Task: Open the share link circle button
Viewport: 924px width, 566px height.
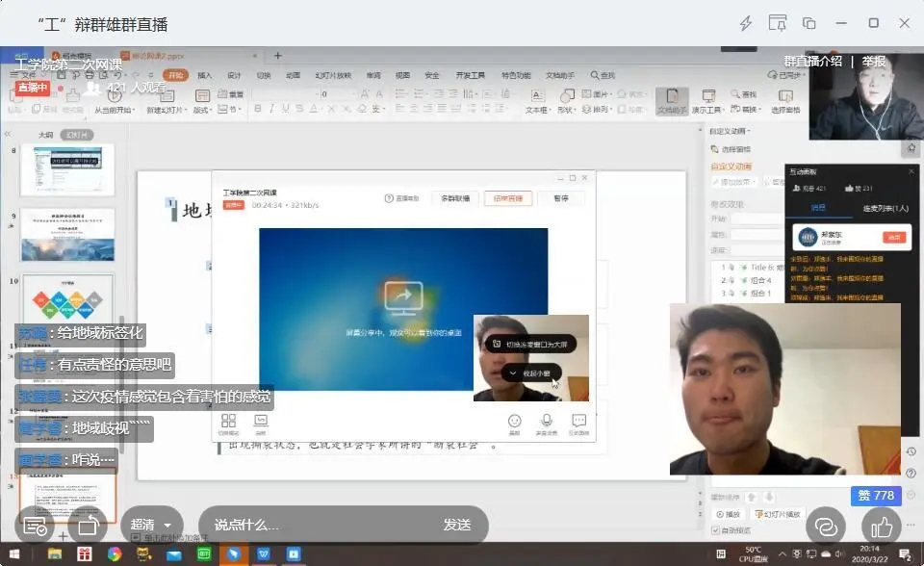Action: pyautogui.click(x=826, y=527)
